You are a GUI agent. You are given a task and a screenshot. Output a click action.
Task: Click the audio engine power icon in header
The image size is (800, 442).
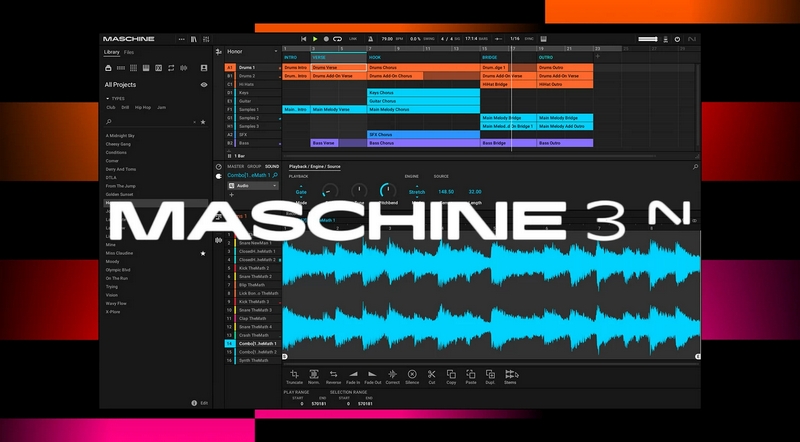click(x=677, y=39)
